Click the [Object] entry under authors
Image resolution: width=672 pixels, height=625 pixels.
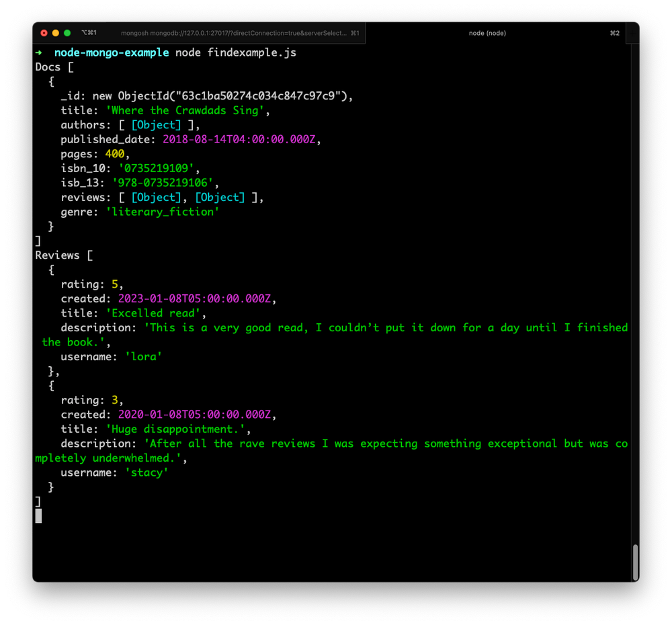(157, 124)
